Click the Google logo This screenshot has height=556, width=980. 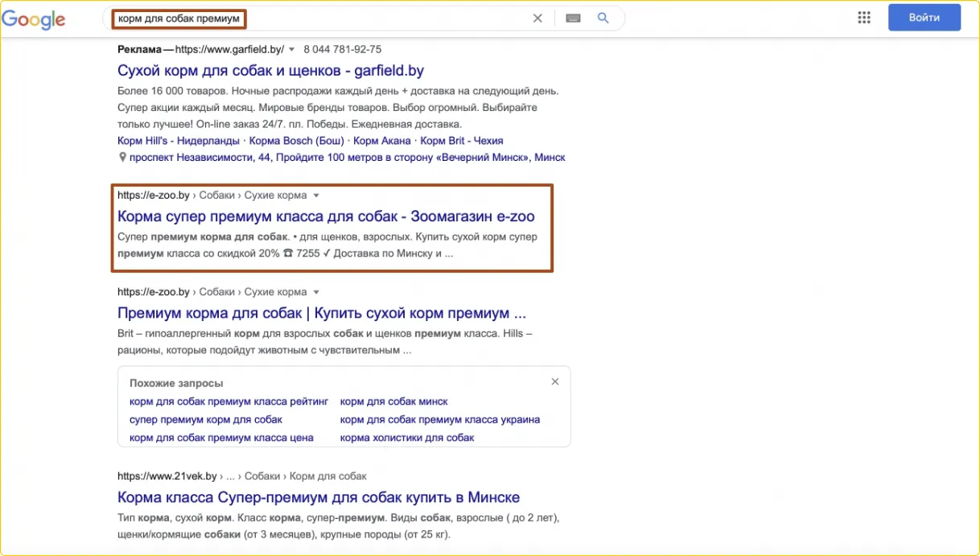click(33, 19)
